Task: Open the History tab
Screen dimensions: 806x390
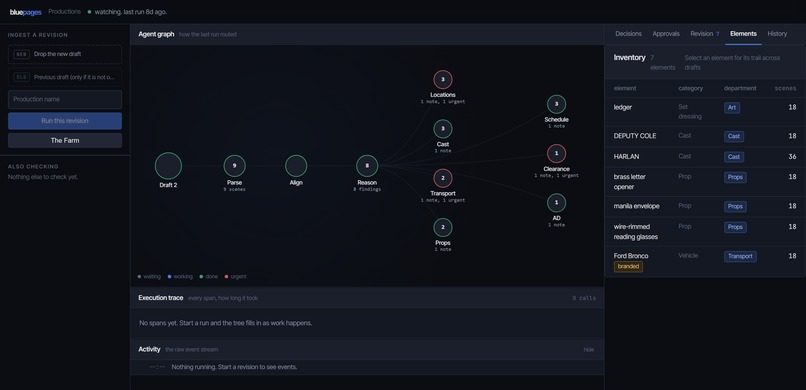Action: pyautogui.click(x=777, y=34)
